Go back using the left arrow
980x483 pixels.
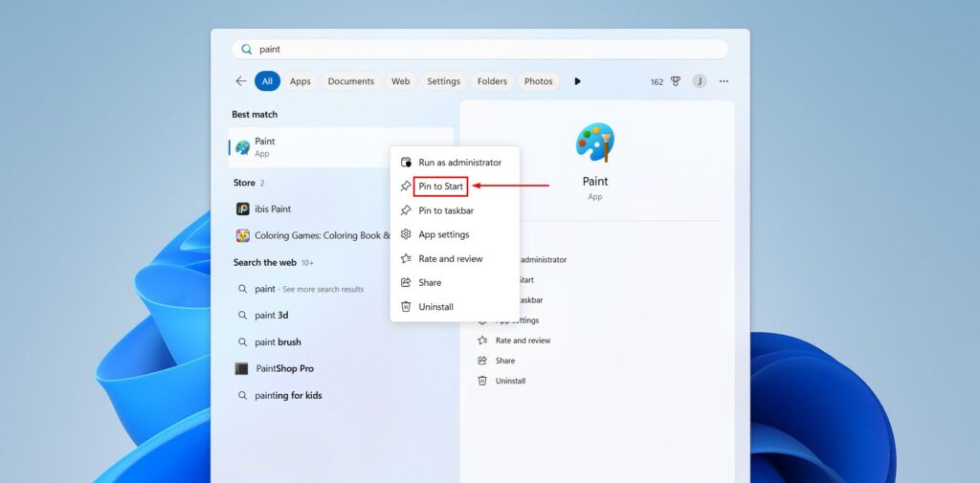[240, 81]
